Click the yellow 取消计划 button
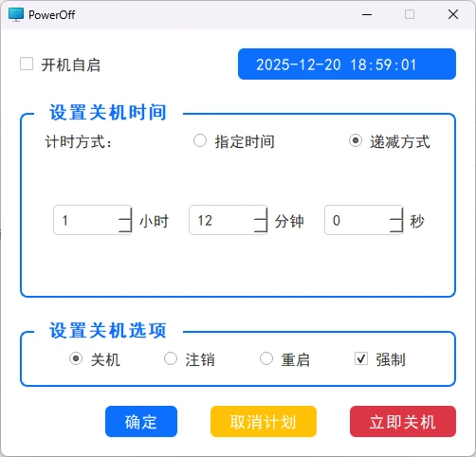 click(x=264, y=422)
